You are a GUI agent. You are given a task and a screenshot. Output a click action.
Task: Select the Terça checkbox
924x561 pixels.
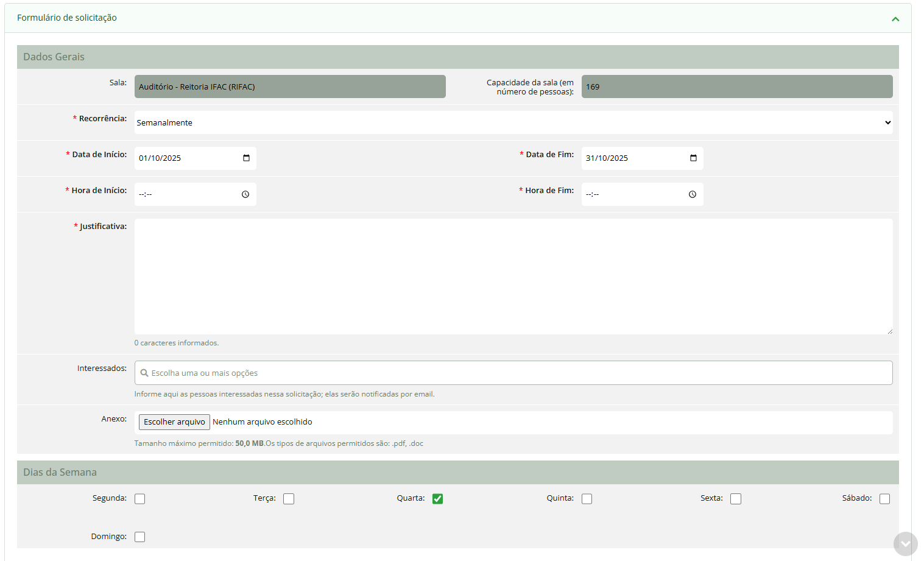click(289, 499)
